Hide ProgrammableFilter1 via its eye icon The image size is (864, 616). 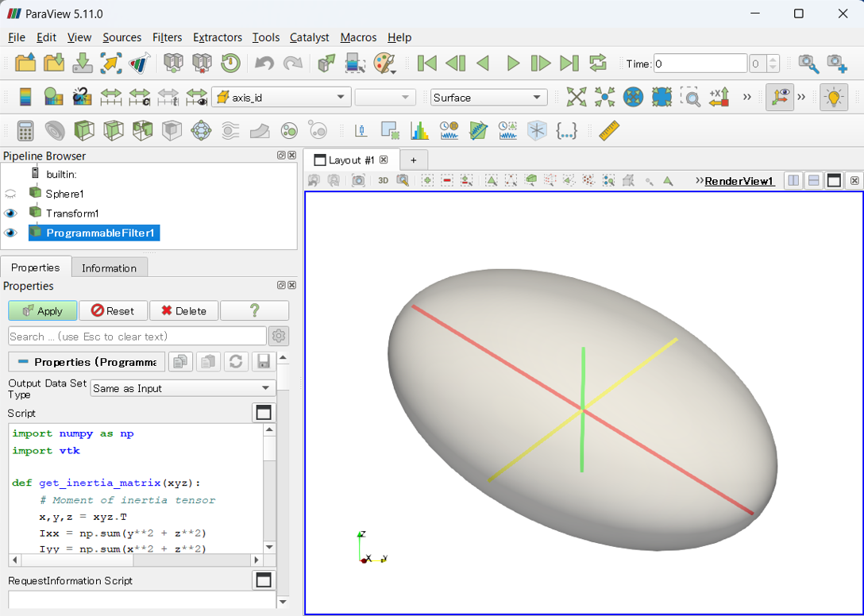pos(10,233)
